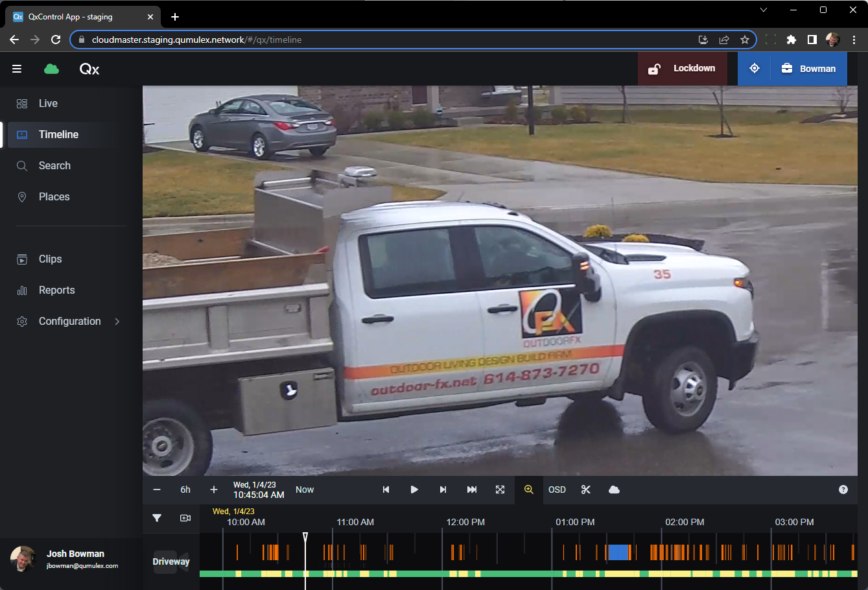Open the Bowman site selector
868x590 pixels.
tap(808, 69)
